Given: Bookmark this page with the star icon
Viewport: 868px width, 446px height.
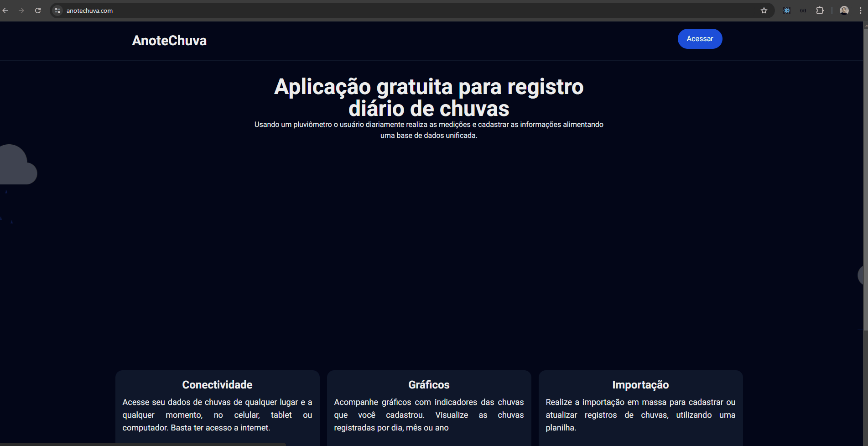Looking at the screenshot, I should 764,10.
